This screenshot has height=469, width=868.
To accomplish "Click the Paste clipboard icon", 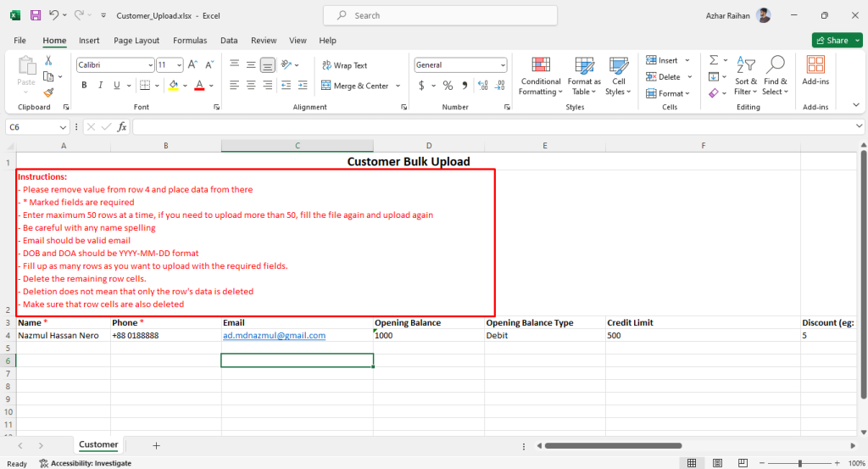I will [x=26, y=66].
